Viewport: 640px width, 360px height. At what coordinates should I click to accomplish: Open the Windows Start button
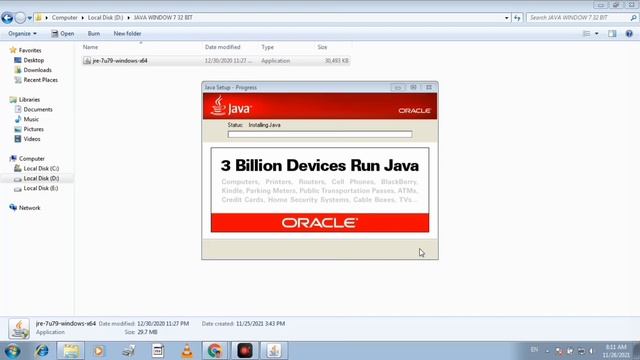(x=12, y=351)
